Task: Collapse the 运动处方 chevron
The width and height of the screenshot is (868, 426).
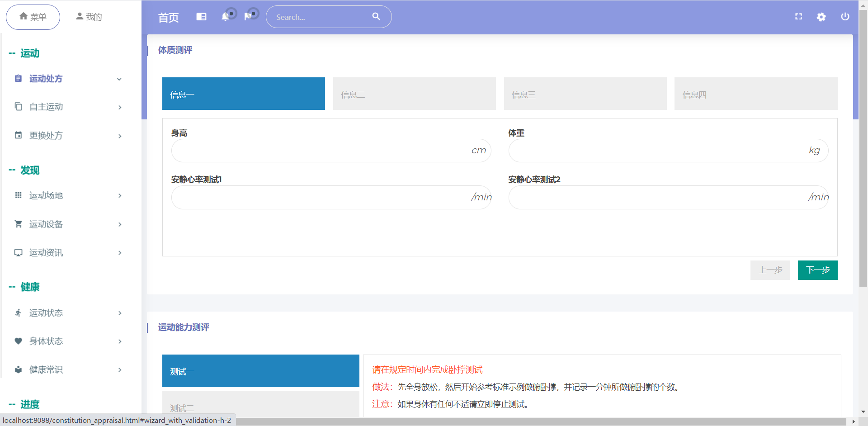Action: point(119,79)
